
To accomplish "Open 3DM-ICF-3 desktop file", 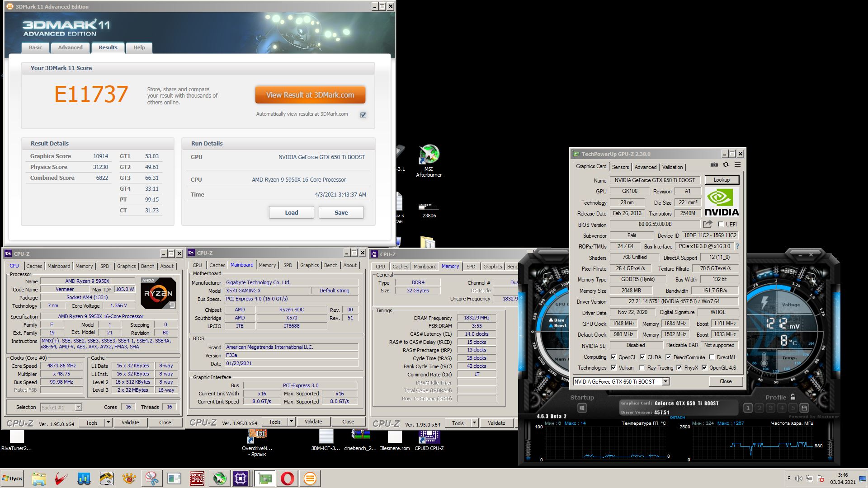I will click(325, 440).
